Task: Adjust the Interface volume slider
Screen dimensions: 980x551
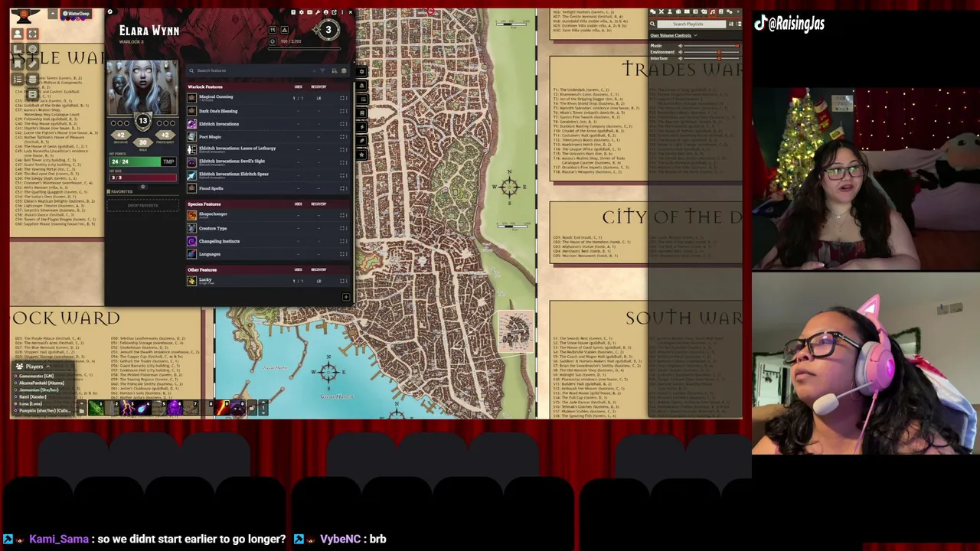Action: click(x=711, y=58)
